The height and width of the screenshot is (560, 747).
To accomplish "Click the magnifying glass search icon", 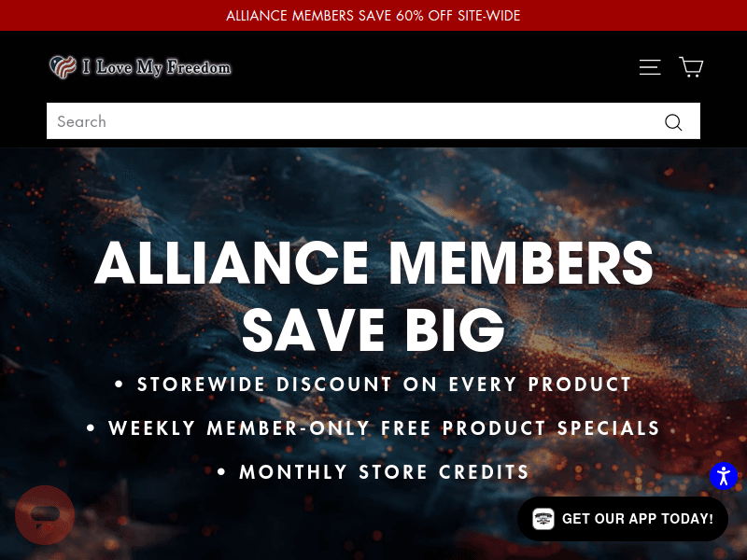I will (x=673, y=122).
